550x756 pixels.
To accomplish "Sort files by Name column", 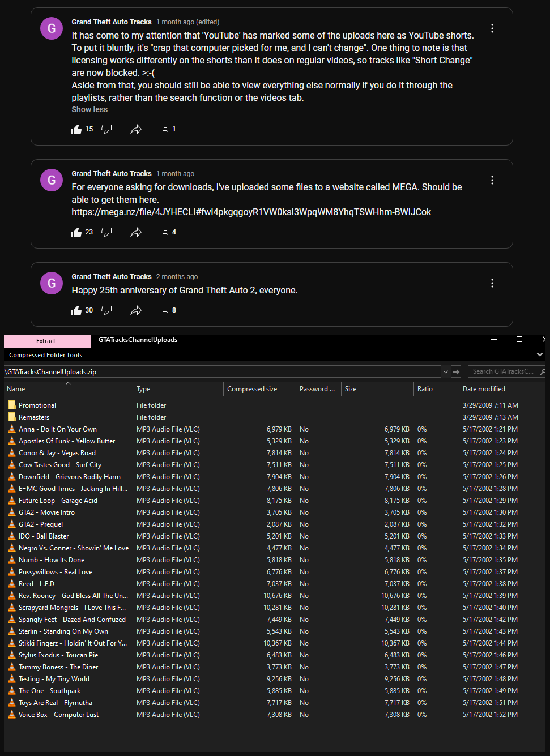I will pos(68,389).
